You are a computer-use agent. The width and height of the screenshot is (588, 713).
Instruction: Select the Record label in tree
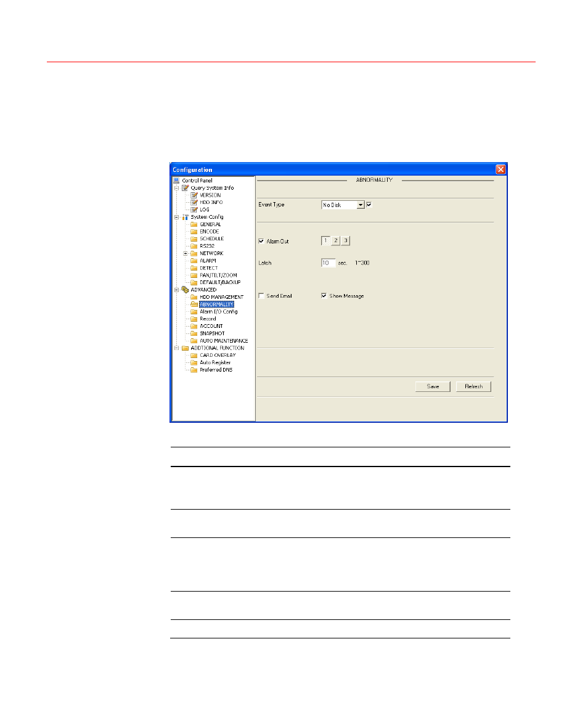click(x=208, y=319)
